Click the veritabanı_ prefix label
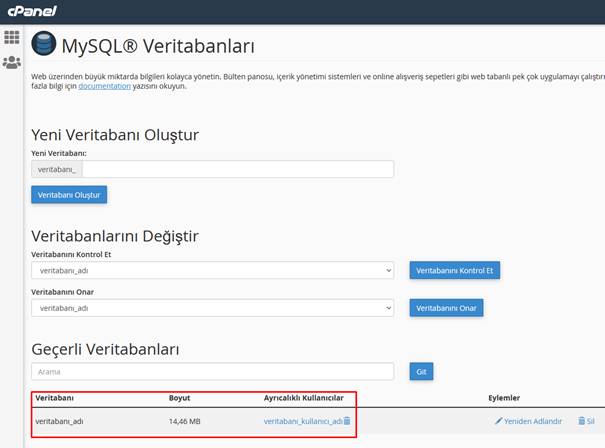The width and height of the screenshot is (605, 448). point(57,169)
